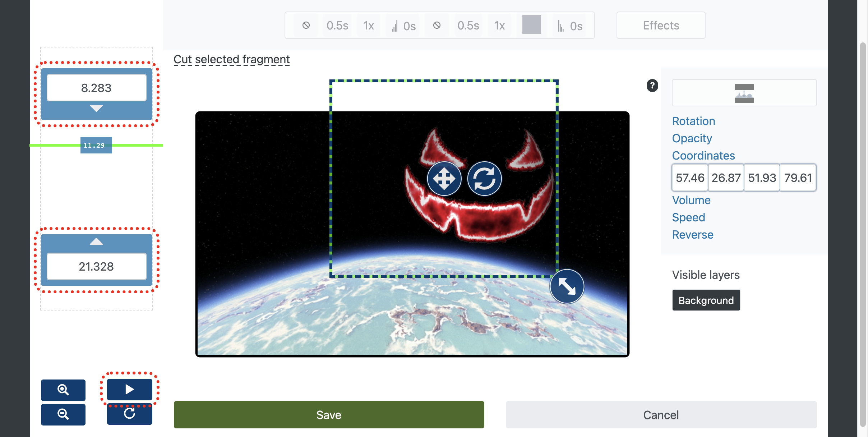Expand the Rotation settings
868x437 pixels.
point(694,121)
